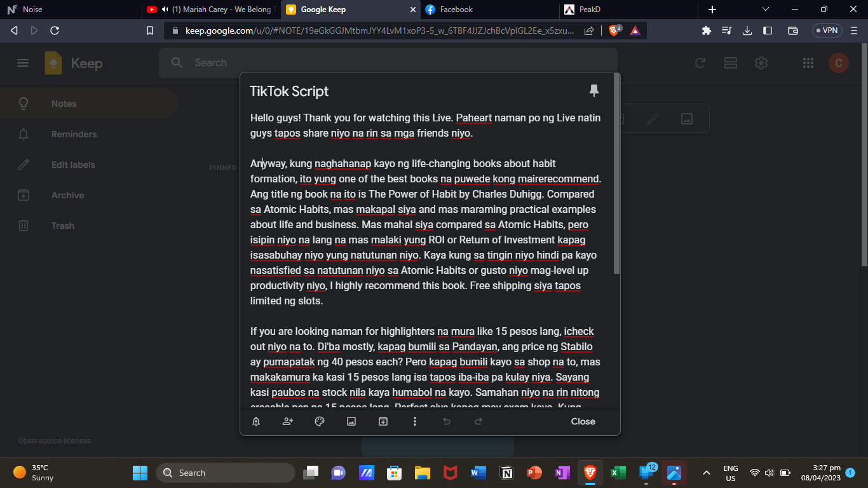Add an image to the note

coord(351,421)
